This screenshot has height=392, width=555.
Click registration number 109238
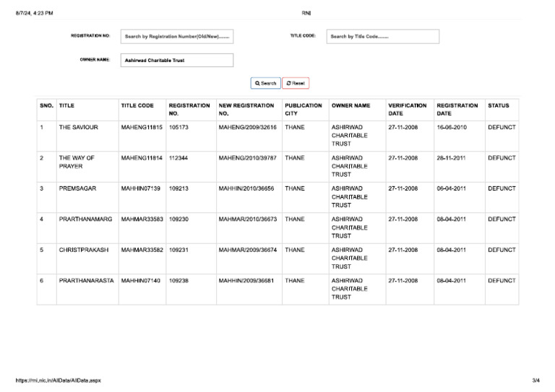(178, 281)
